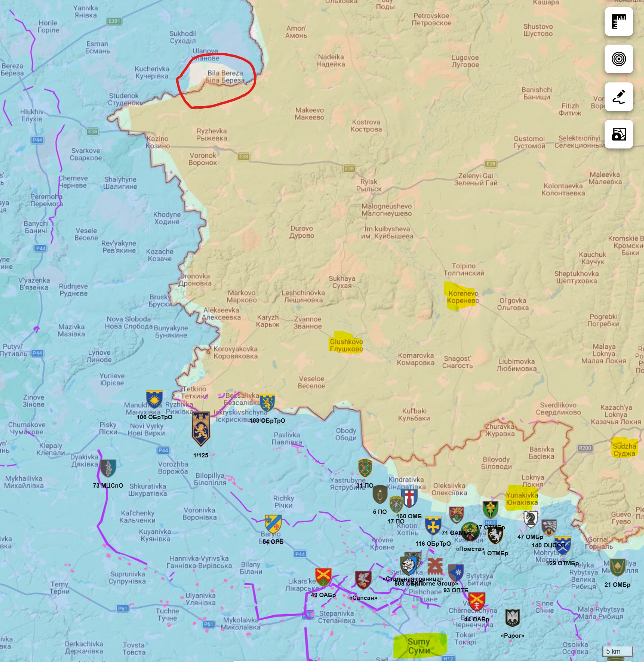The image size is (644, 662).
Task: Click the «Помста» unit emblem
Action: 470,532
